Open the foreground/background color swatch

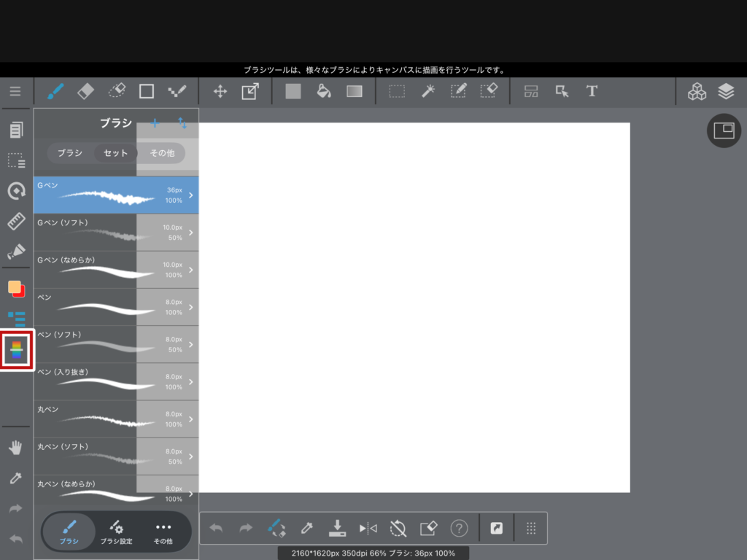[16, 289]
